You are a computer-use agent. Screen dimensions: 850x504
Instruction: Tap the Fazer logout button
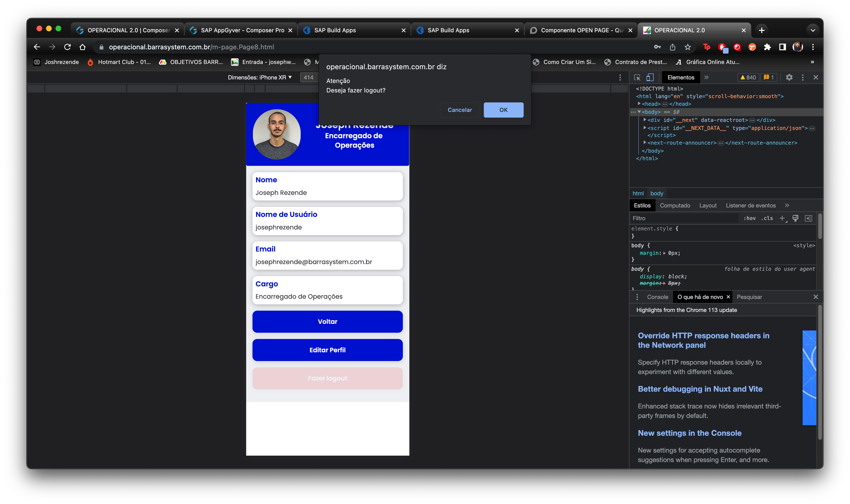[x=327, y=378]
